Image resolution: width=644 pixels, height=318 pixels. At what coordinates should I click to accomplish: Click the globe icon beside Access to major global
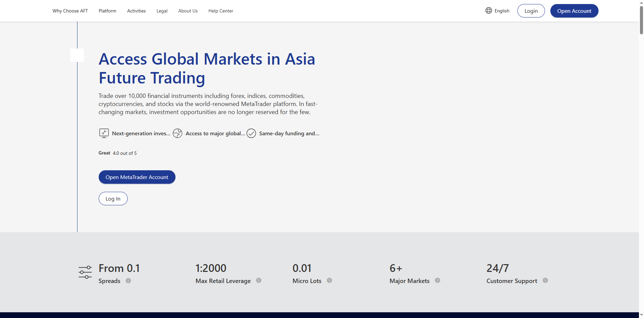(x=178, y=133)
